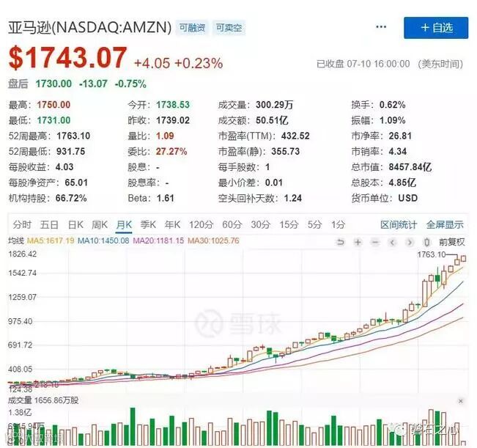Click the 市净率 value 26.81
The width and height of the screenshot is (477, 448).
[400, 136]
